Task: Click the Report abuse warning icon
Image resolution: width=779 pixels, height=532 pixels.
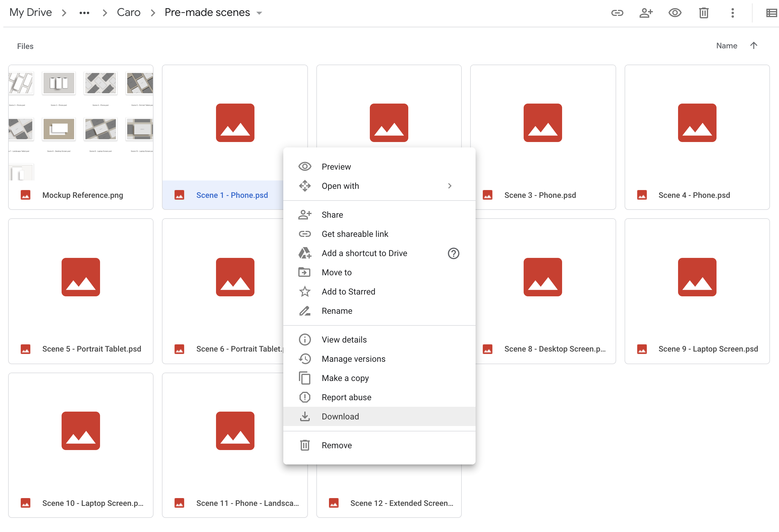Action: click(x=305, y=397)
